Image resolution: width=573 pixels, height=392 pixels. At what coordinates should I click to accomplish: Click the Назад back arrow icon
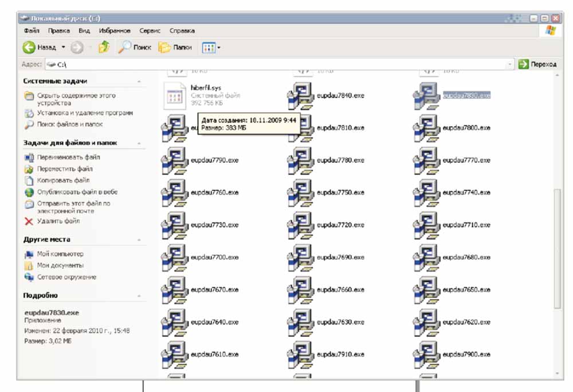(30, 48)
